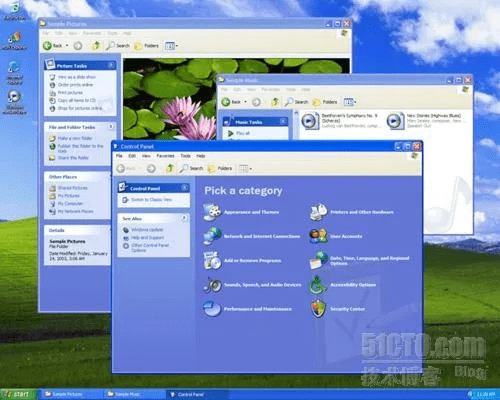Click Search in Sample Pictures toolbar
Image resolution: width=500 pixels, height=400 pixels.
coord(118,45)
